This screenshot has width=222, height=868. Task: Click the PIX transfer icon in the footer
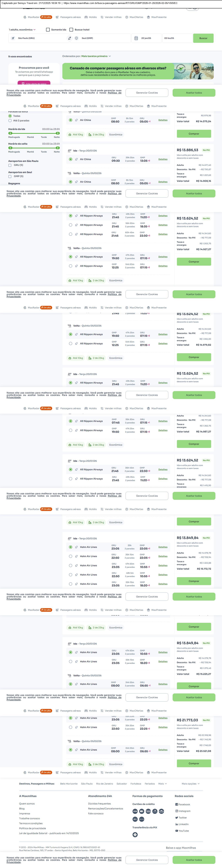(135, 835)
